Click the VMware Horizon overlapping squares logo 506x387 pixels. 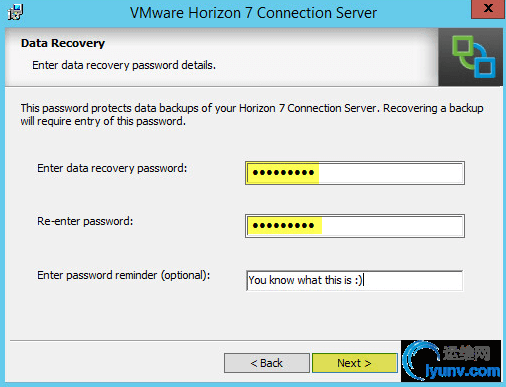pos(473,56)
